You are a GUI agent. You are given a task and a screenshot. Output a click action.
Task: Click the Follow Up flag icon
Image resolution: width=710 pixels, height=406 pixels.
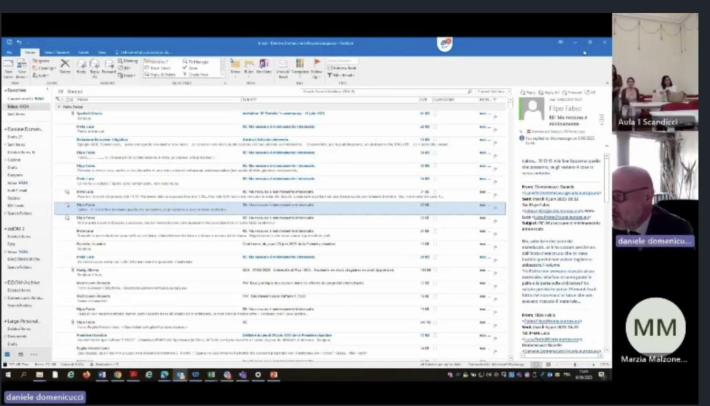317,65
